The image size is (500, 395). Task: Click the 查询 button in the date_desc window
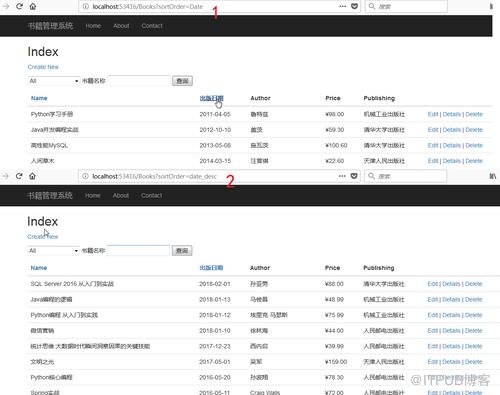click(x=182, y=250)
